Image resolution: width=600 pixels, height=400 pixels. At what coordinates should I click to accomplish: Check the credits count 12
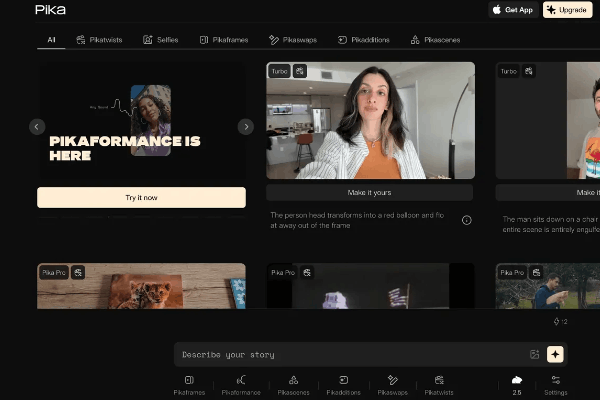tap(561, 322)
